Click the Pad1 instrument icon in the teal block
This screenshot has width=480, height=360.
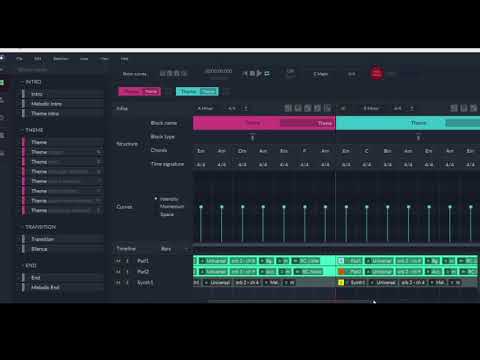(341, 261)
